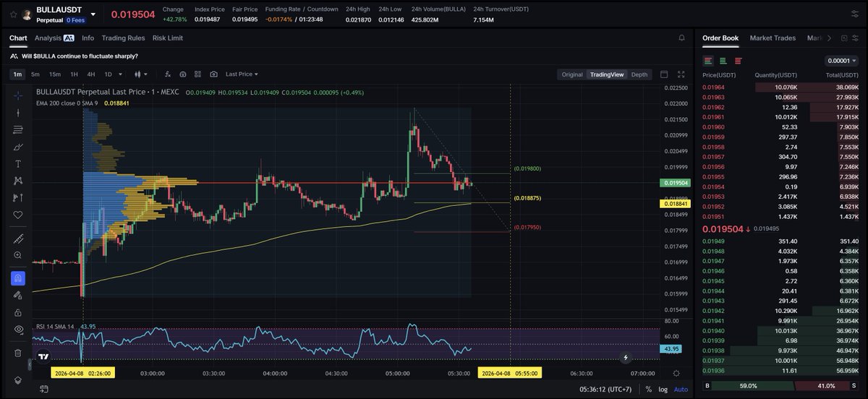Open the Trading Rules tab
This screenshot has height=399, width=868.
(x=123, y=38)
